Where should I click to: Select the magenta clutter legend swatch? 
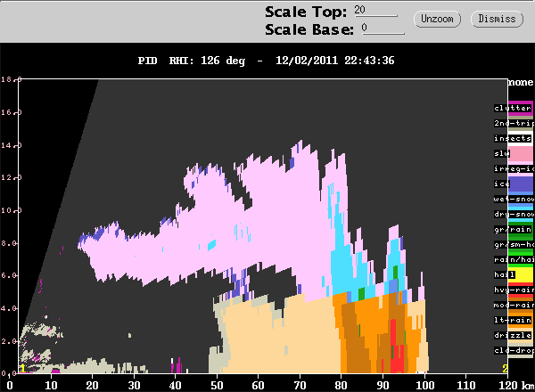[521, 108]
